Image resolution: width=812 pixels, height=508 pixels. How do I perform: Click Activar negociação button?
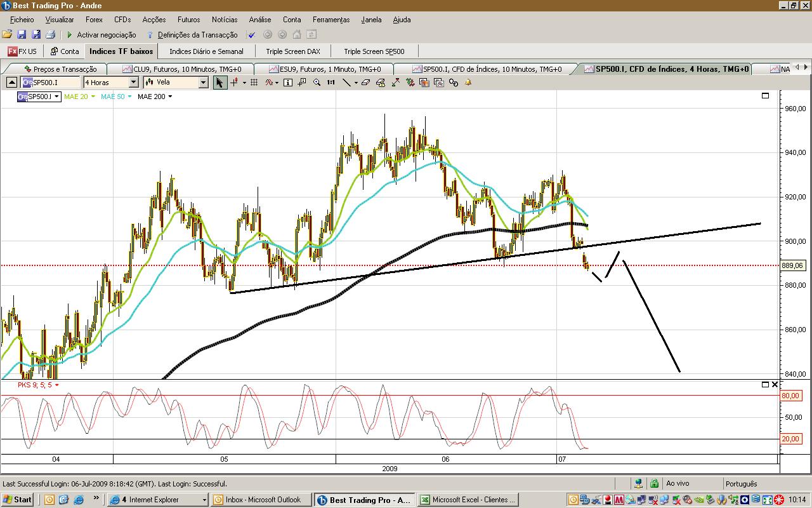(x=101, y=35)
